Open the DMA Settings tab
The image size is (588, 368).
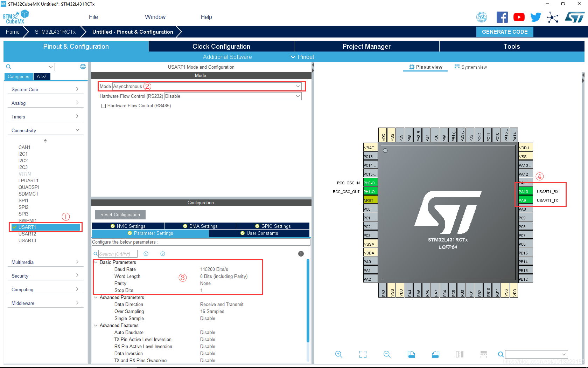coord(200,226)
